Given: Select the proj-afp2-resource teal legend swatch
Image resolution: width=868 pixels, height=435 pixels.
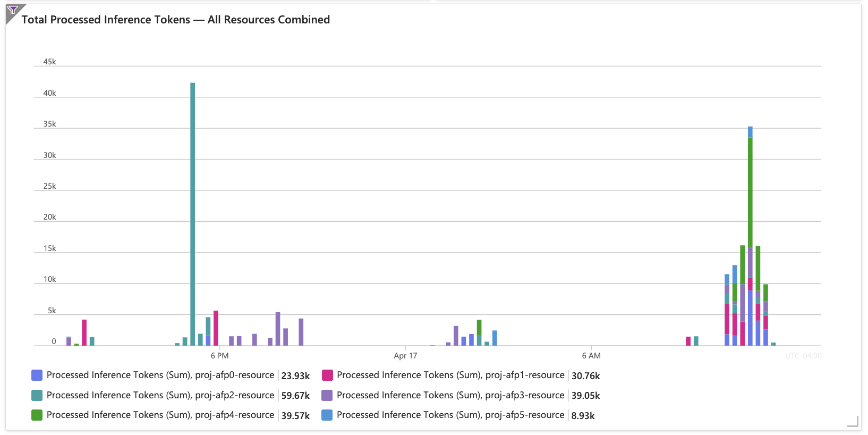Looking at the screenshot, I should tap(37, 395).
